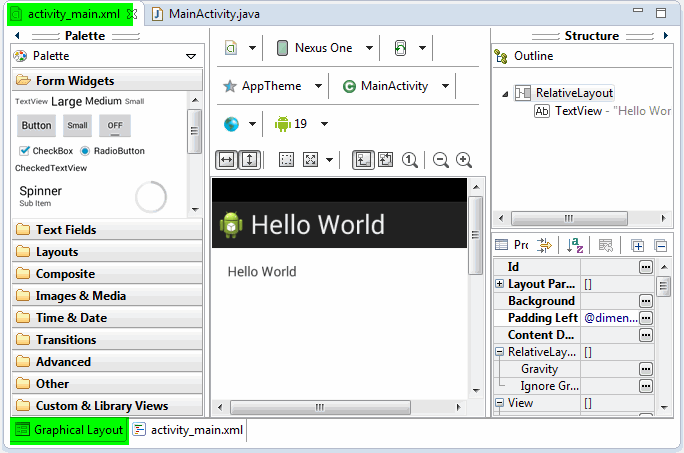Open API level 19 dropdown arrow

(324, 124)
